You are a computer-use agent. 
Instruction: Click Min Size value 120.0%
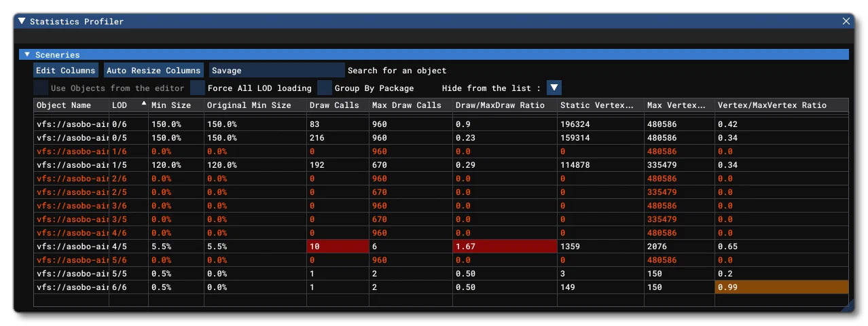click(166, 165)
